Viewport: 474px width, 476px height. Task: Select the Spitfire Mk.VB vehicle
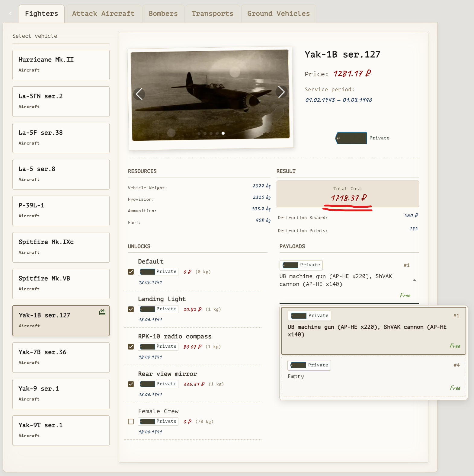(61, 284)
